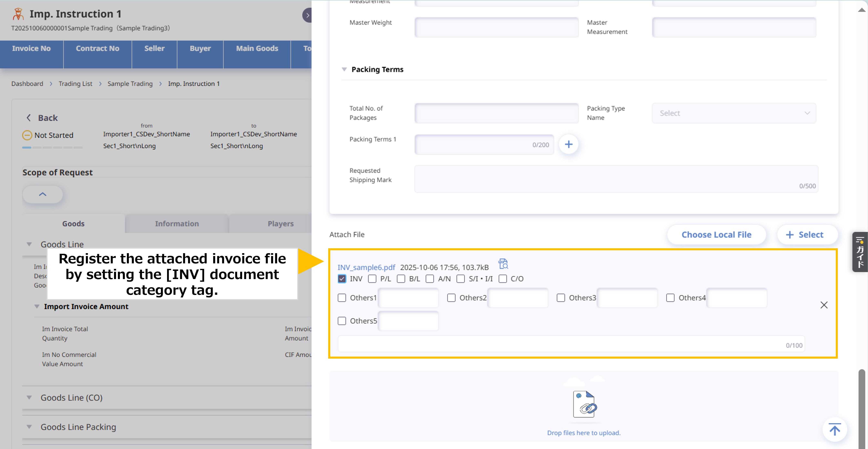This screenshot has width=868, height=449.
Task: Collapse the Packing Terms section
Action: [x=344, y=69]
